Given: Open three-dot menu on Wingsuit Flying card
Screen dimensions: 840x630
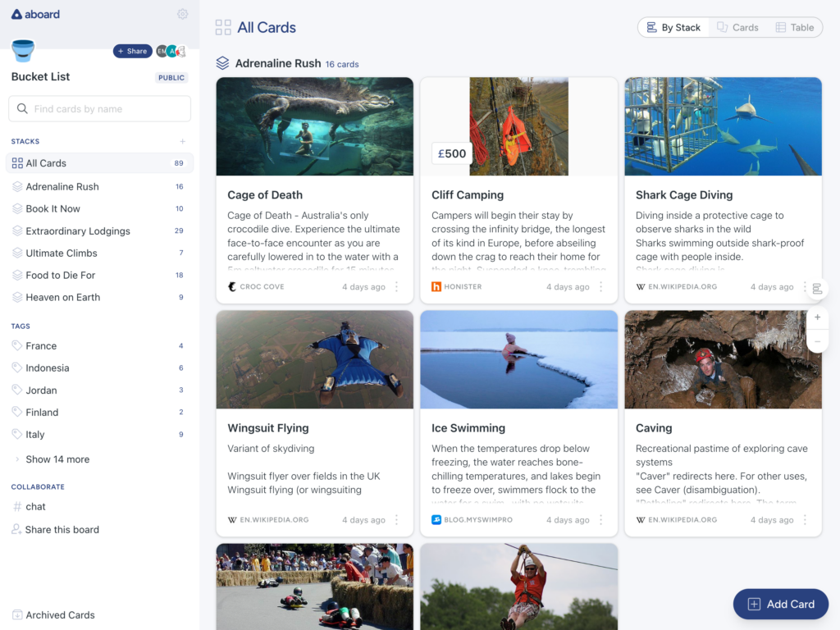Looking at the screenshot, I should point(396,519).
